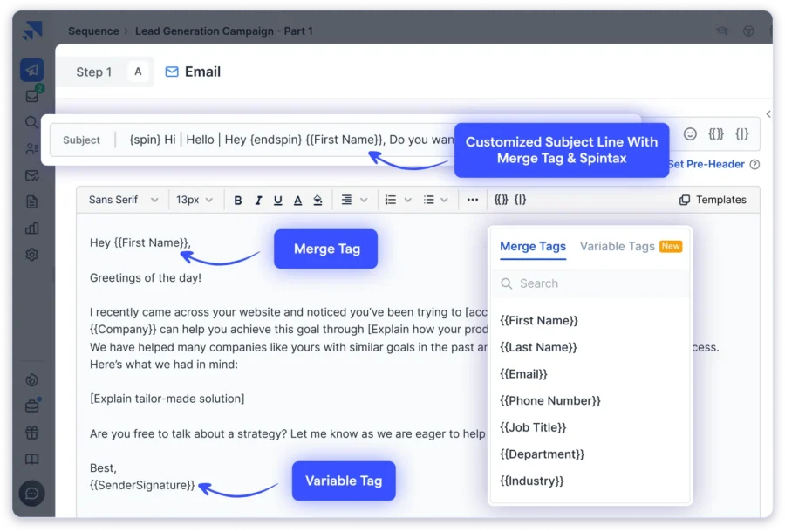Screen dimensions: 785x532
Task: Click the graduation cap icon in header
Action: pos(722,31)
